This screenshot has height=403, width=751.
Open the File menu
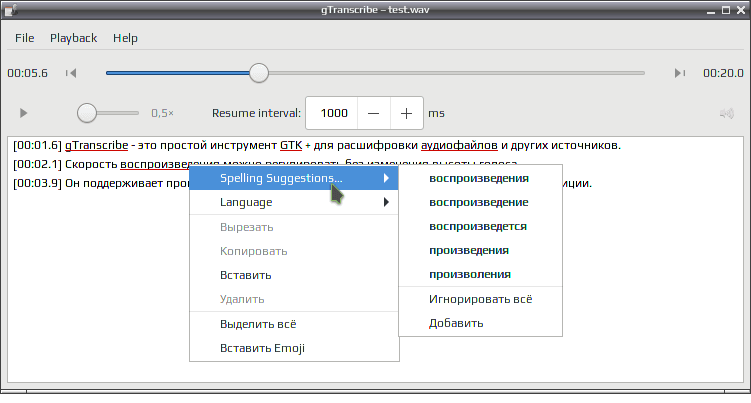24,38
